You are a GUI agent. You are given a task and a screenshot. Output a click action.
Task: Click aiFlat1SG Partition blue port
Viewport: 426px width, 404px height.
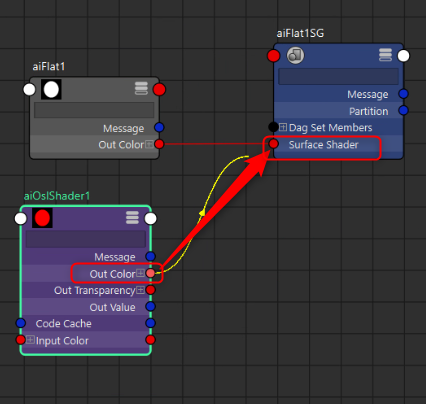click(403, 110)
